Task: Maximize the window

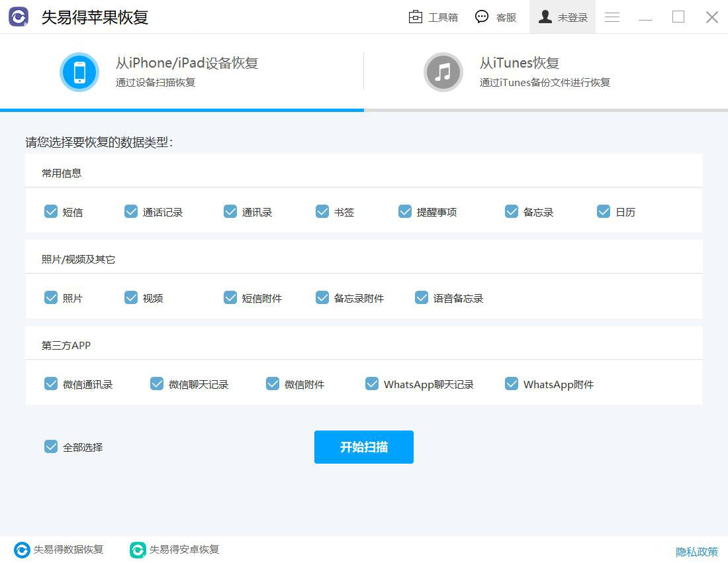Action: (678, 17)
